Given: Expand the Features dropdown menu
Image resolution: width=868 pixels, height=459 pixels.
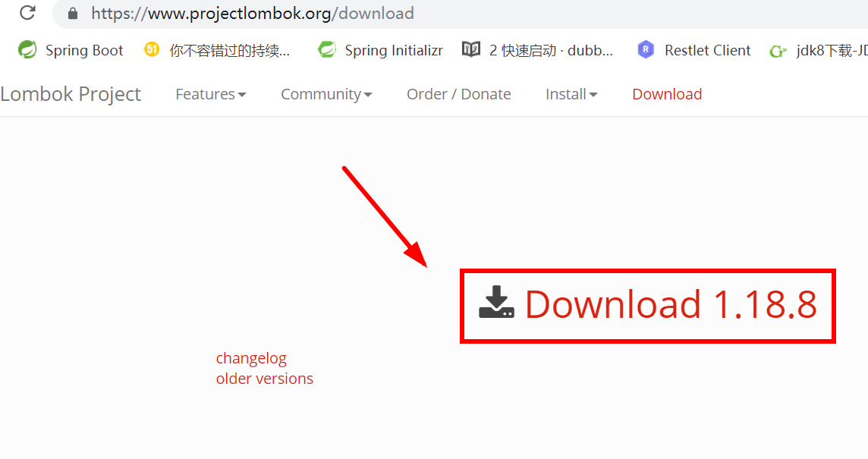Looking at the screenshot, I should [210, 94].
